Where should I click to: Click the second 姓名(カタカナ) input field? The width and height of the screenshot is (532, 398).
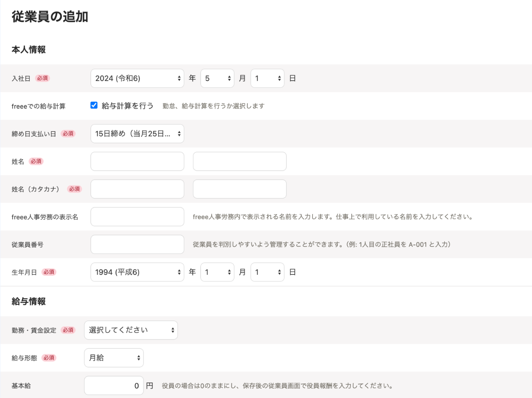click(239, 189)
